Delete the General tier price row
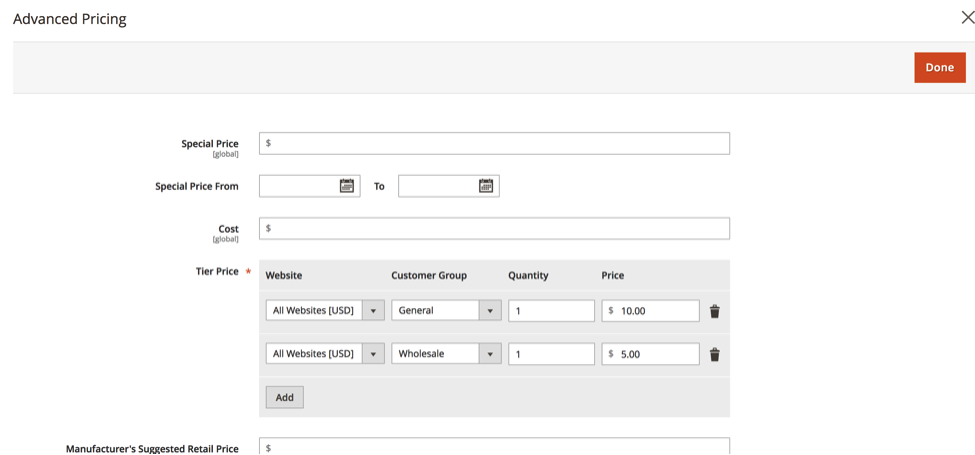Viewport: 975px width, 455px height. point(714,311)
